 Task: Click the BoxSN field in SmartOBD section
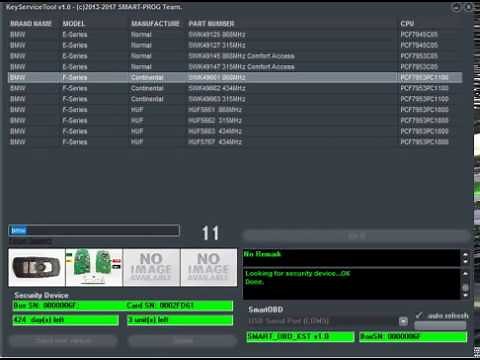pyautogui.click(x=413, y=337)
